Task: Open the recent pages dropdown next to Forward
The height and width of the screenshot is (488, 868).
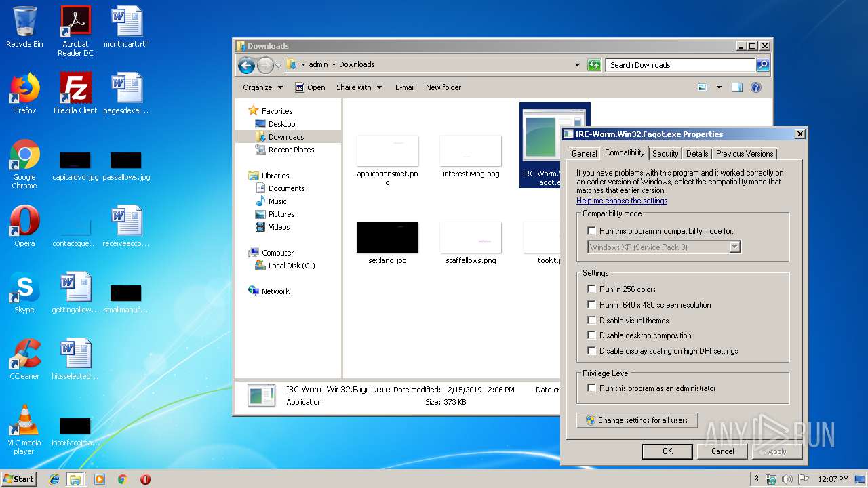Action: point(278,66)
